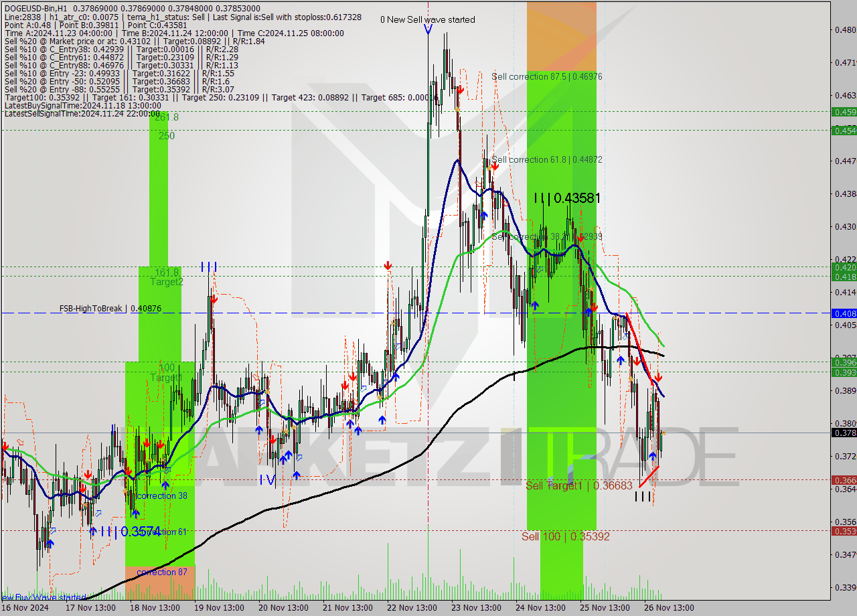Click the 0.471 price axis label
Screen dimensions: 857x616
point(845,62)
